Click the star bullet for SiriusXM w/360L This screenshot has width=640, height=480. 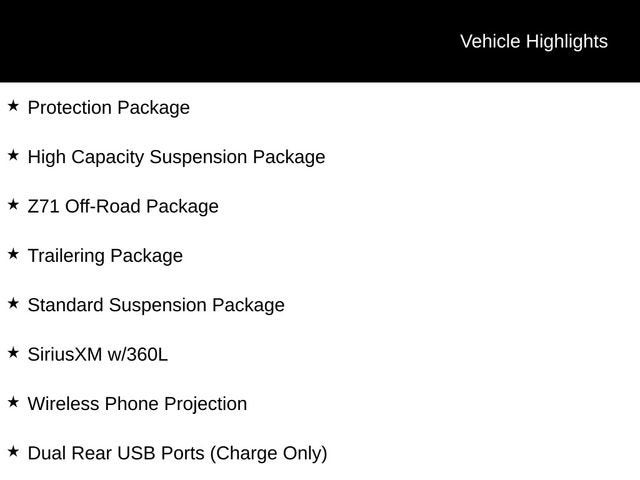pyautogui.click(x=13, y=352)
